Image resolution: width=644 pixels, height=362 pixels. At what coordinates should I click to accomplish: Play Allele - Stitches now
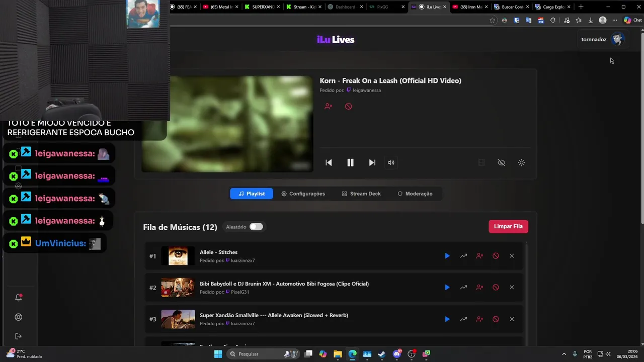click(447, 256)
